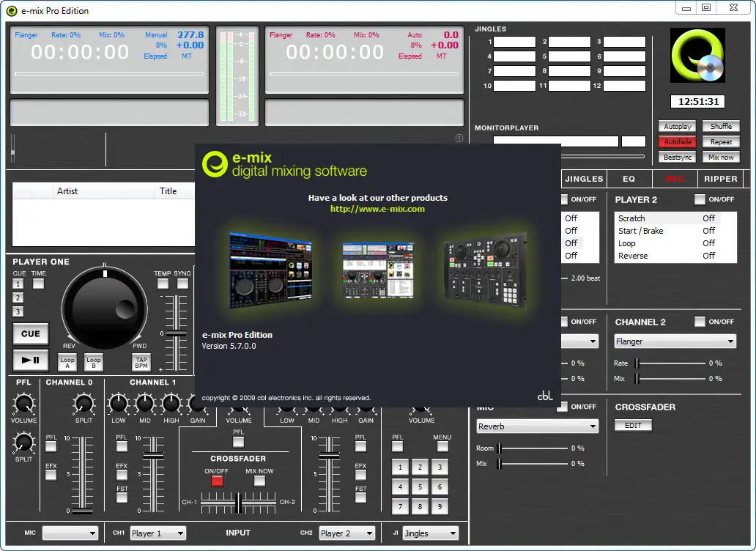756x551 pixels.
Task: Trigger jingle pad 7 on keypad
Action: (x=400, y=506)
